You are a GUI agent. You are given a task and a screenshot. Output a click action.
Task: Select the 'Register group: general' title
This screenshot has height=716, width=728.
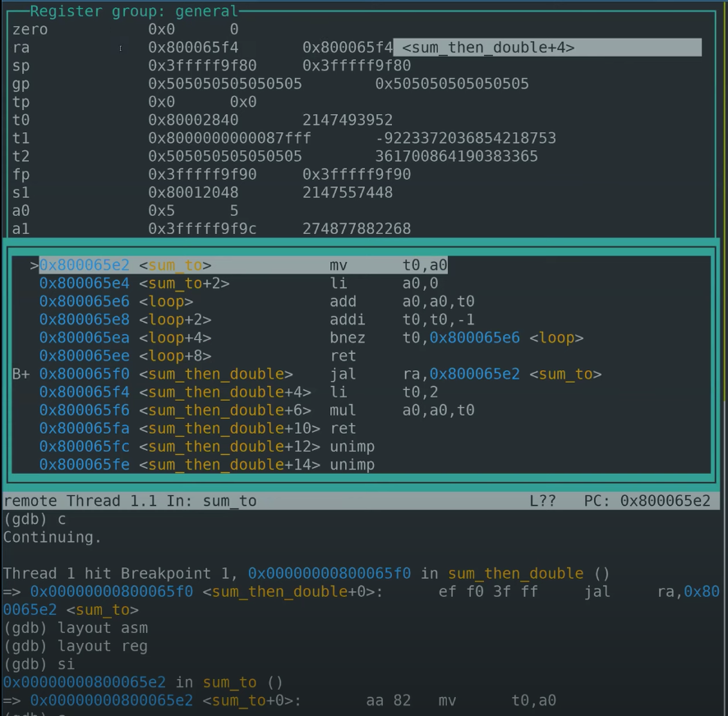tap(133, 11)
